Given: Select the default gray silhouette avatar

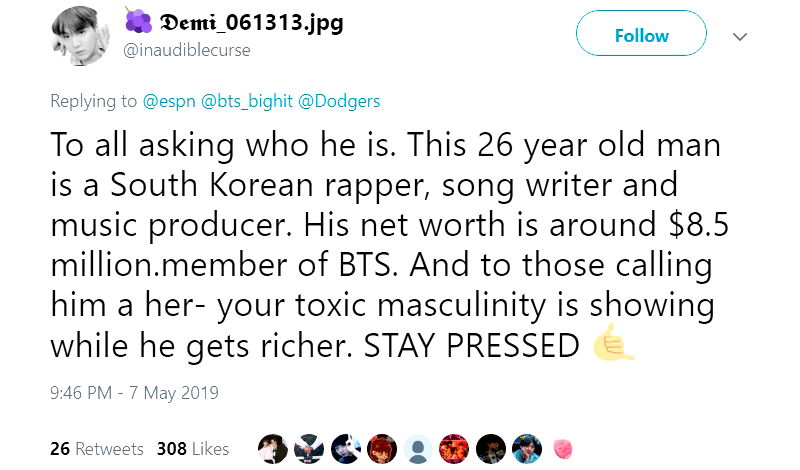Looking at the screenshot, I should click(418, 447).
